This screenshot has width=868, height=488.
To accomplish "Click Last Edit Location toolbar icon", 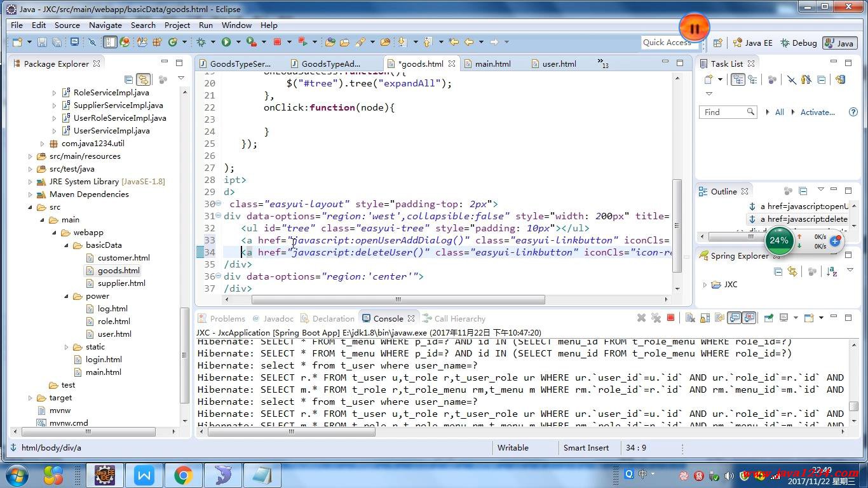I will [454, 43].
